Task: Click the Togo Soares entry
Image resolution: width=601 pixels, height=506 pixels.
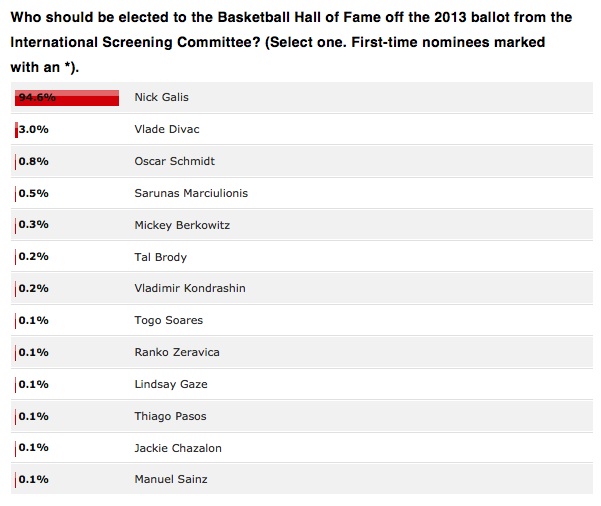Action: pyautogui.click(x=169, y=320)
